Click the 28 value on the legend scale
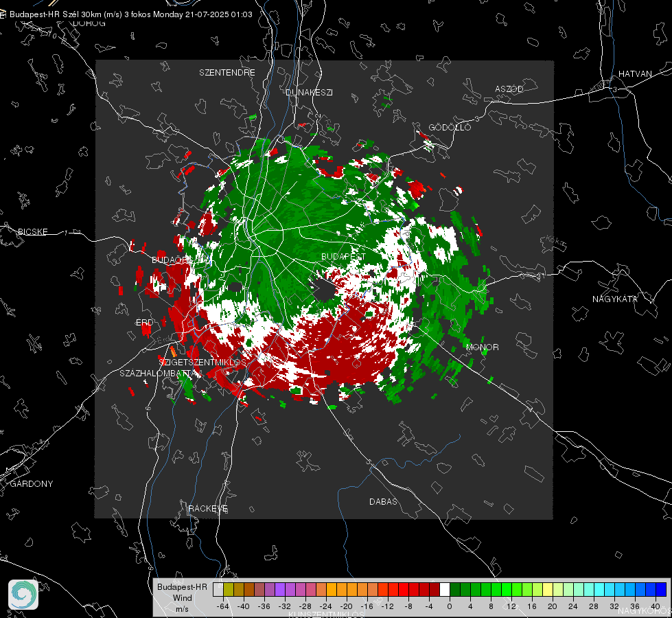 [594, 606]
